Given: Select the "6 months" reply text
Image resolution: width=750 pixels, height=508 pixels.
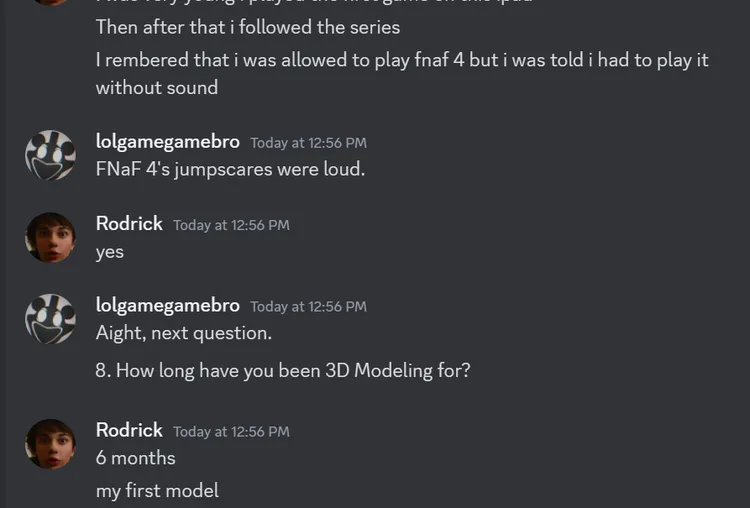Looking at the screenshot, I should 135,458.
